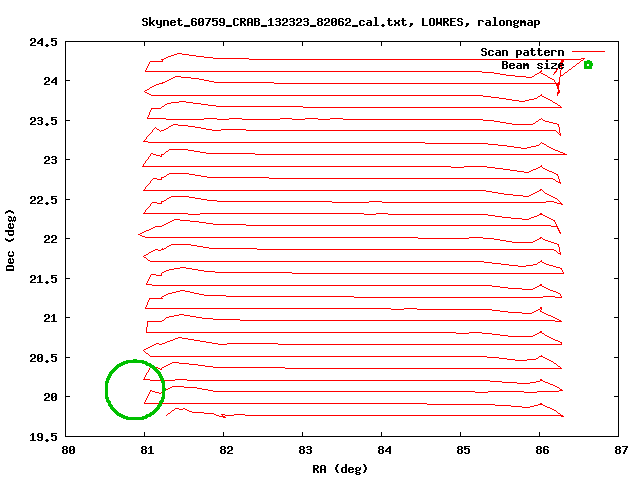This screenshot has width=640, height=480.
Task: Click the x-axis tick label 86
Action: [x=542, y=450]
